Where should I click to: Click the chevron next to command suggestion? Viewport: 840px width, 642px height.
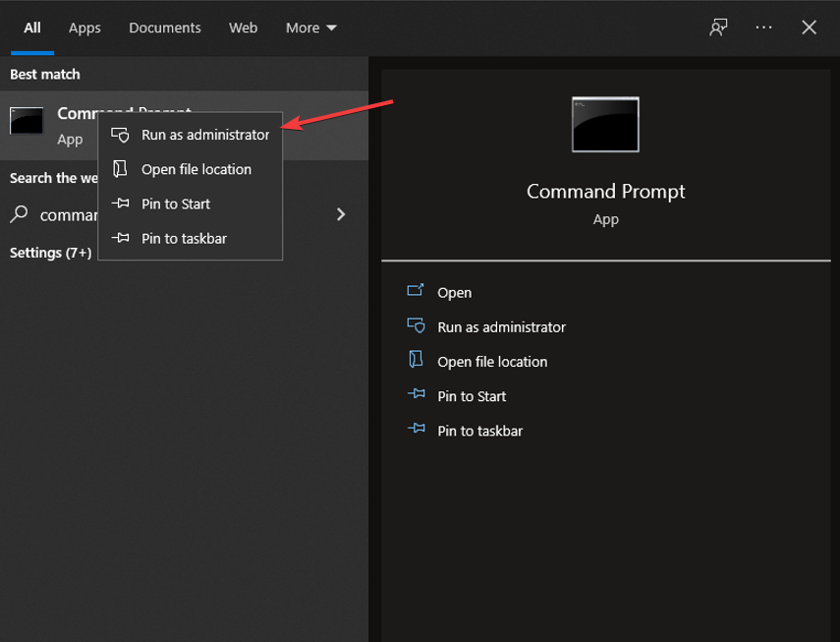pyautogui.click(x=341, y=213)
